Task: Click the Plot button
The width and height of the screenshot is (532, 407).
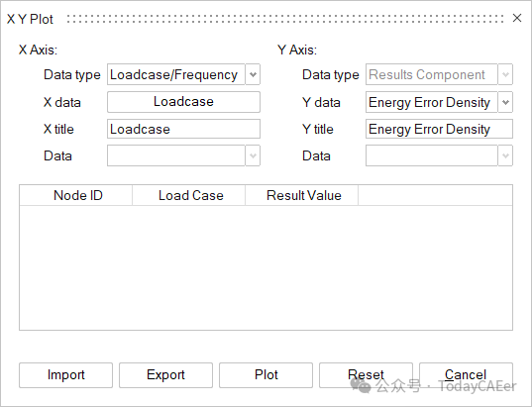Action: (266, 375)
